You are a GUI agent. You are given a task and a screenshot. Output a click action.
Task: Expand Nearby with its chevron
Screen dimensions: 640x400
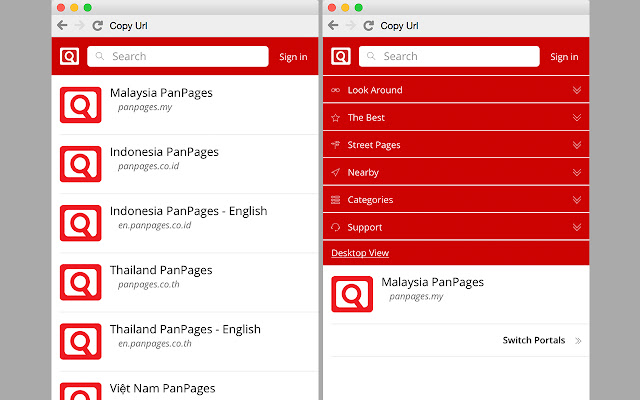pyautogui.click(x=577, y=172)
